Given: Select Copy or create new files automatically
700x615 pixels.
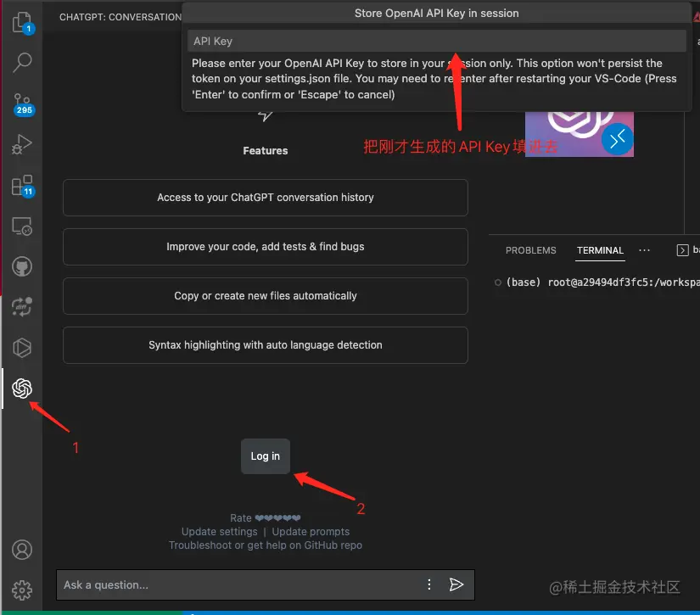Looking at the screenshot, I should tap(266, 296).
